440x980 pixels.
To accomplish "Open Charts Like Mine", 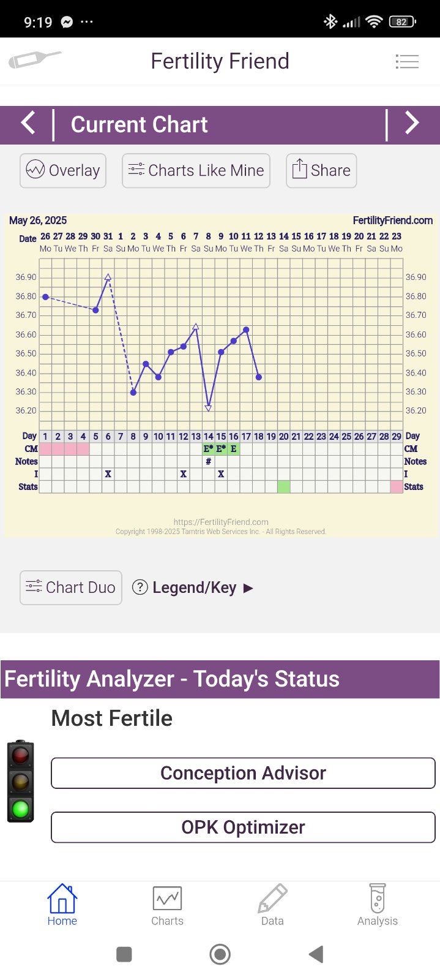I will point(196,170).
